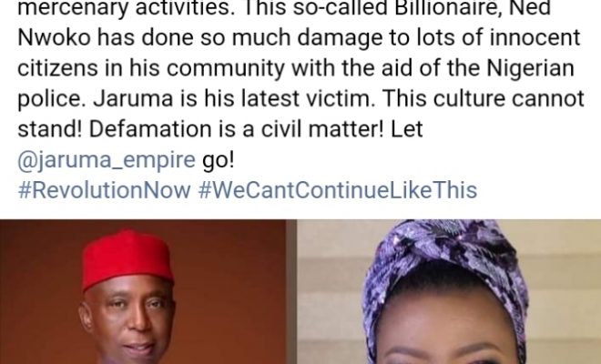
Task: Click the gray divider between the two photos
Action: pos(291,291)
